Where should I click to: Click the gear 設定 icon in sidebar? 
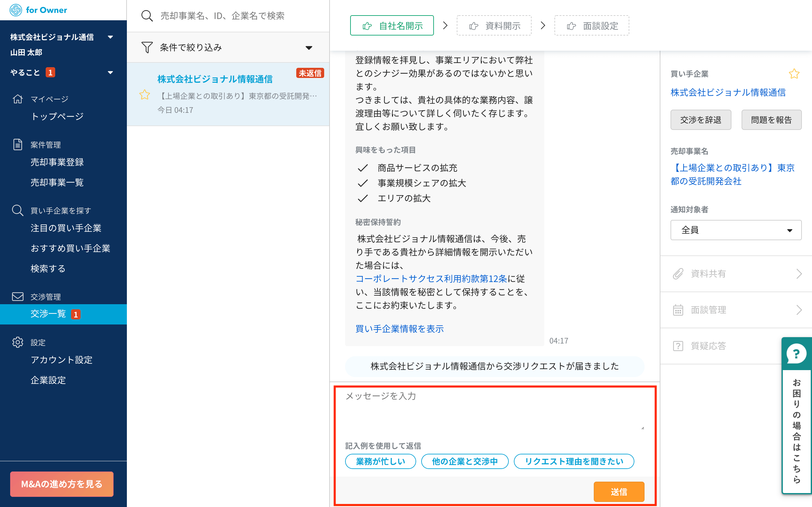17,342
